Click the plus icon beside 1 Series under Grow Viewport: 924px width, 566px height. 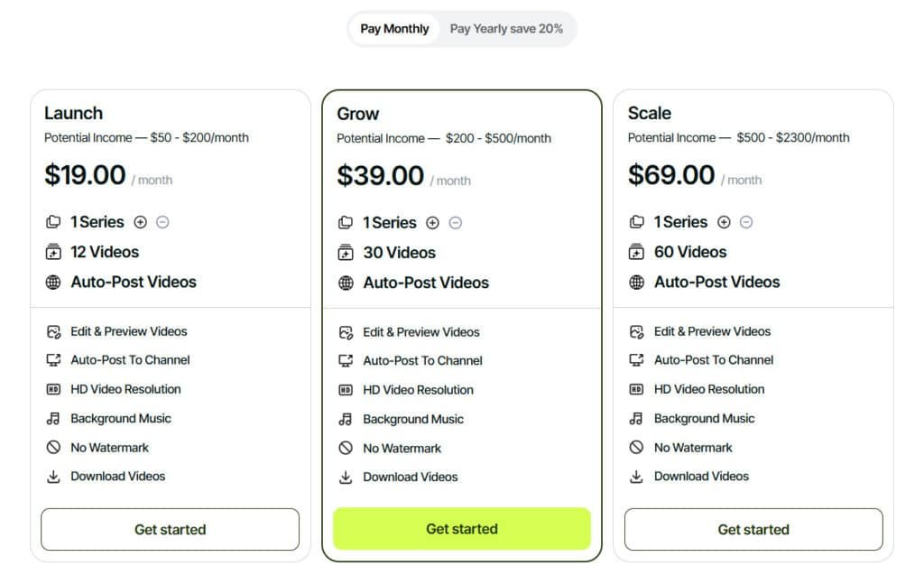(432, 222)
